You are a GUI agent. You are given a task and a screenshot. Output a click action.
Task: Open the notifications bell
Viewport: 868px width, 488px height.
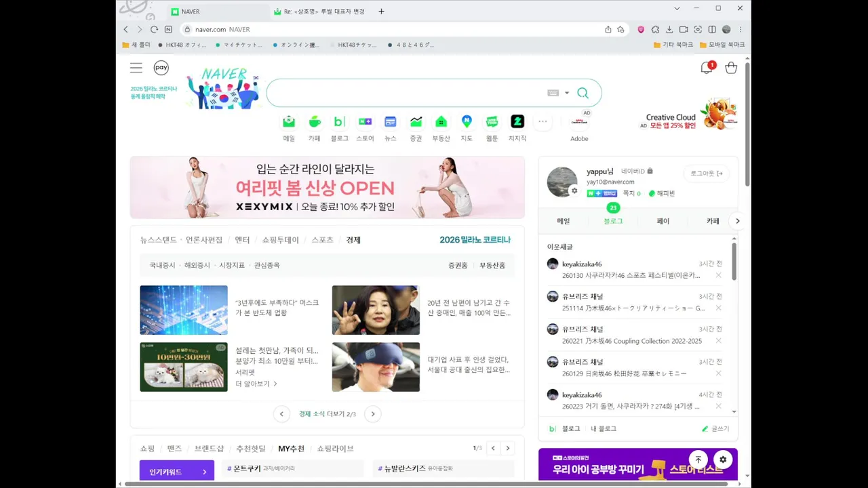(707, 68)
